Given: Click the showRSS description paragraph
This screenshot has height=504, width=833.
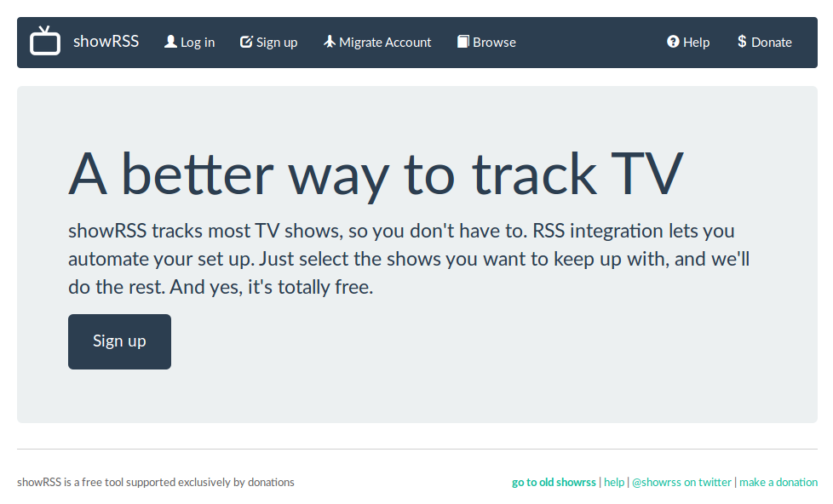Looking at the screenshot, I should pos(409,259).
